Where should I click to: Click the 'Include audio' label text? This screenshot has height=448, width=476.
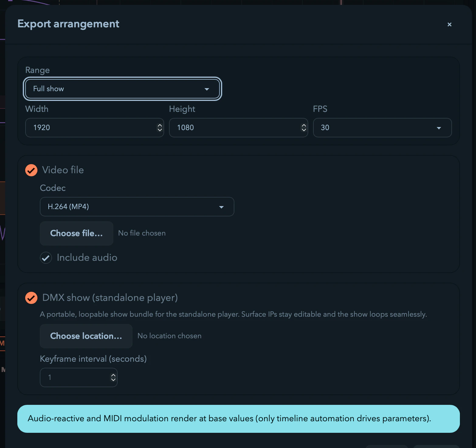pyautogui.click(x=87, y=258)
